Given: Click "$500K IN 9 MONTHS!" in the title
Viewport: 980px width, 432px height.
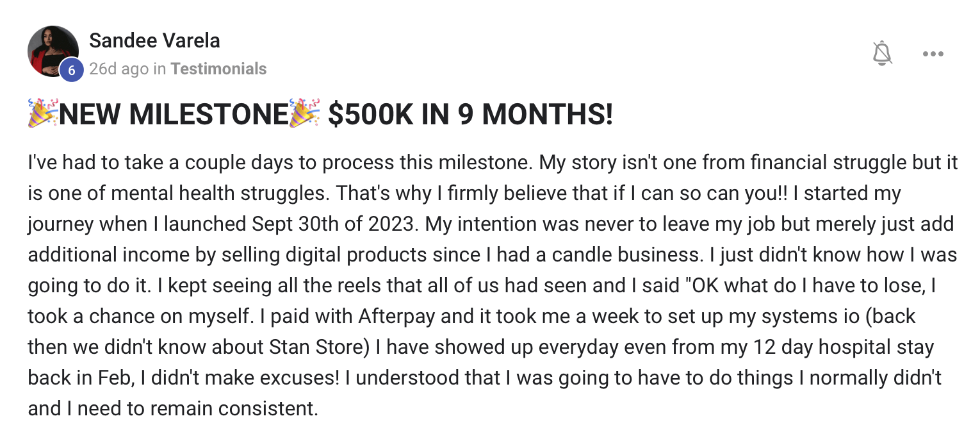Looking at the screenshot, I should (x=470, y=115).
